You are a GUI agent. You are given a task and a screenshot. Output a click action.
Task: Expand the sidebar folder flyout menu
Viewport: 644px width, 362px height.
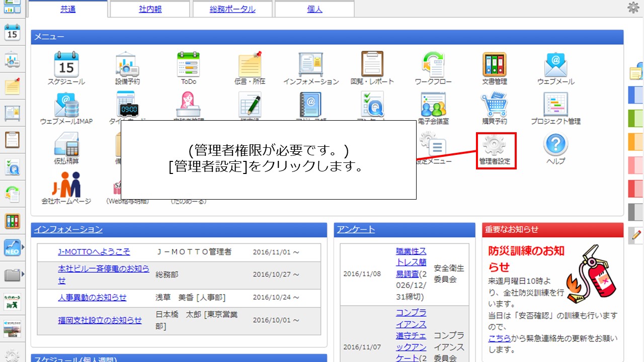(23, 275)
